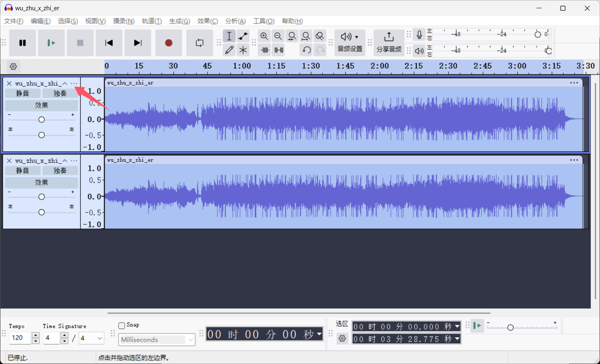This screenshot has width=600, height=364.
Task: Mute the first track (静音)
Action: (23, 93)
